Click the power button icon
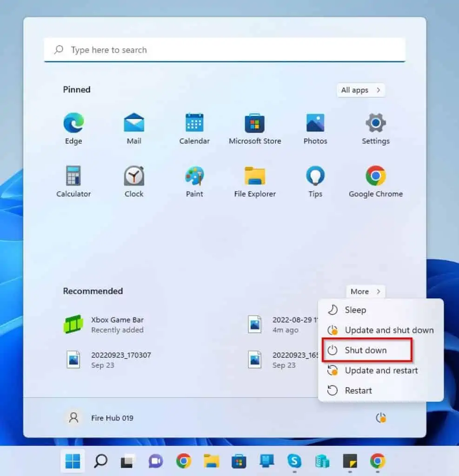Image resolution: width=459 pixels, height=476 pixels. [x=380, y=418]
